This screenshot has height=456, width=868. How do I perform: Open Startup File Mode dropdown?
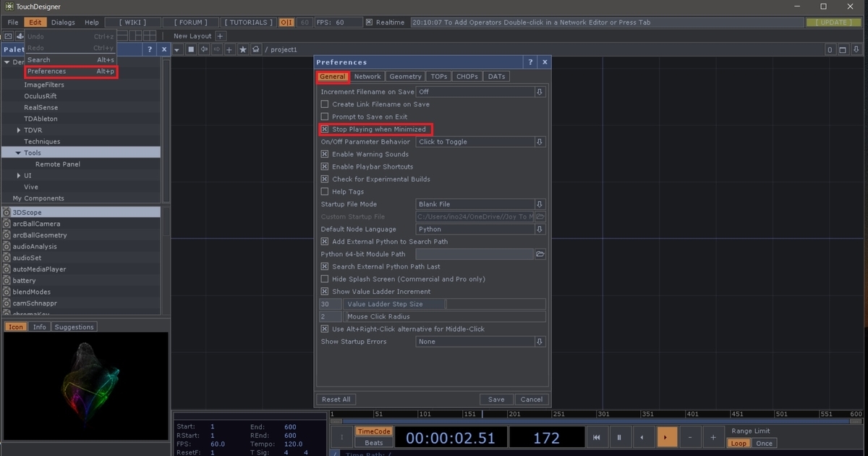point(481,204)
